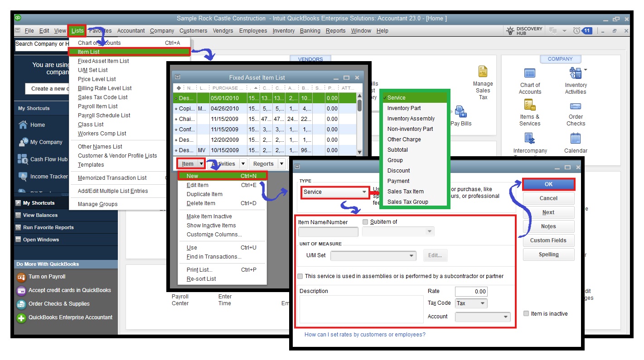Viewport: 644px width, 360px height.
Task: Open Income Tracker shortcut
Action: [49, 176]
